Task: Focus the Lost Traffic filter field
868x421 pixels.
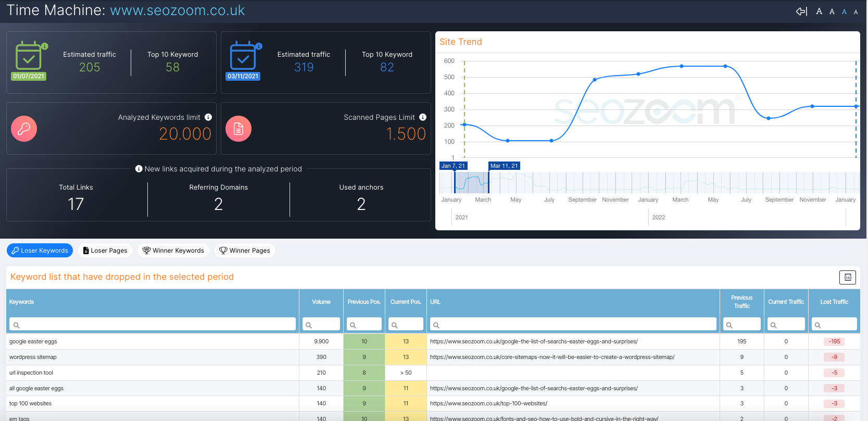Action: [x=834, y=324]
